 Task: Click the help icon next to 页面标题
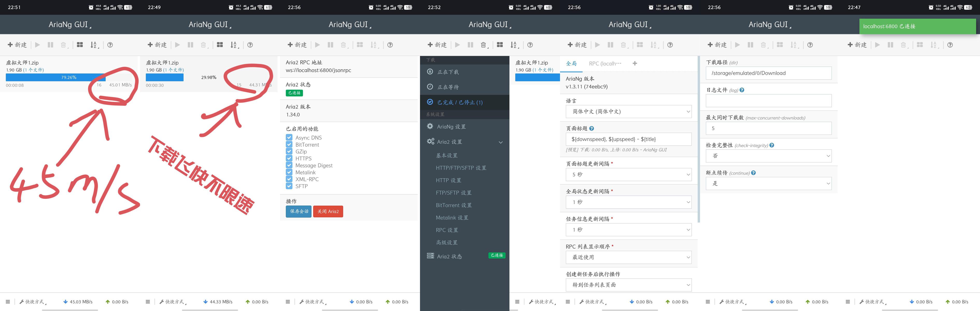point(592,129)
